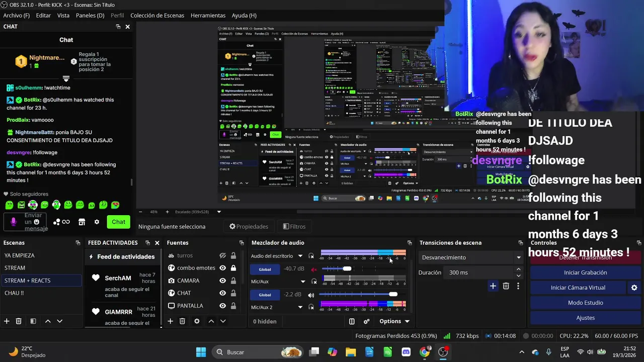644x362 pixels.
Task: Add a new source in Fuentes panel
Action: point(170,321)
